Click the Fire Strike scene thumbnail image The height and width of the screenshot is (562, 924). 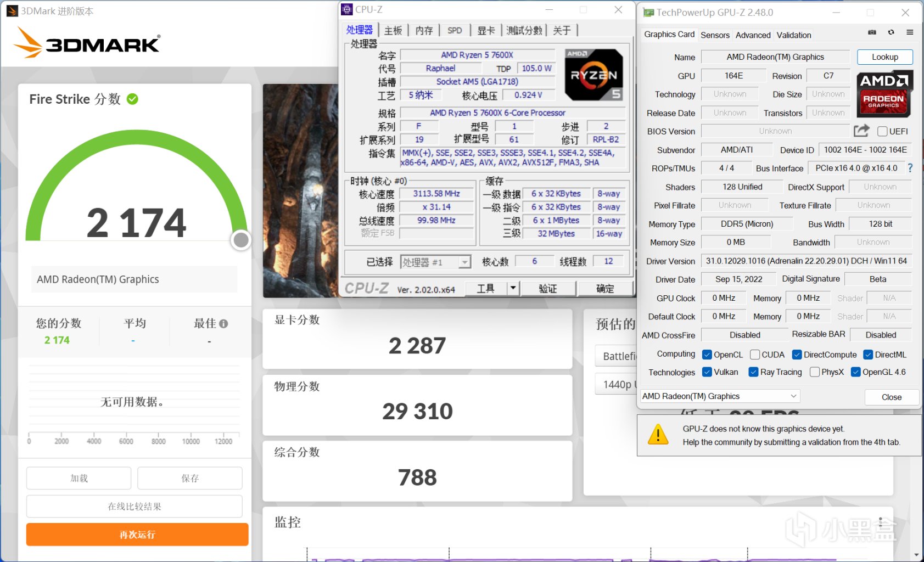(300, 190)
